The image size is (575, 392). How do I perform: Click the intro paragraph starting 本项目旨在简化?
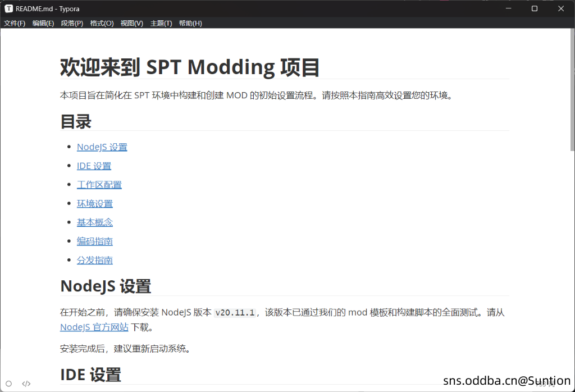pos(257,95)
